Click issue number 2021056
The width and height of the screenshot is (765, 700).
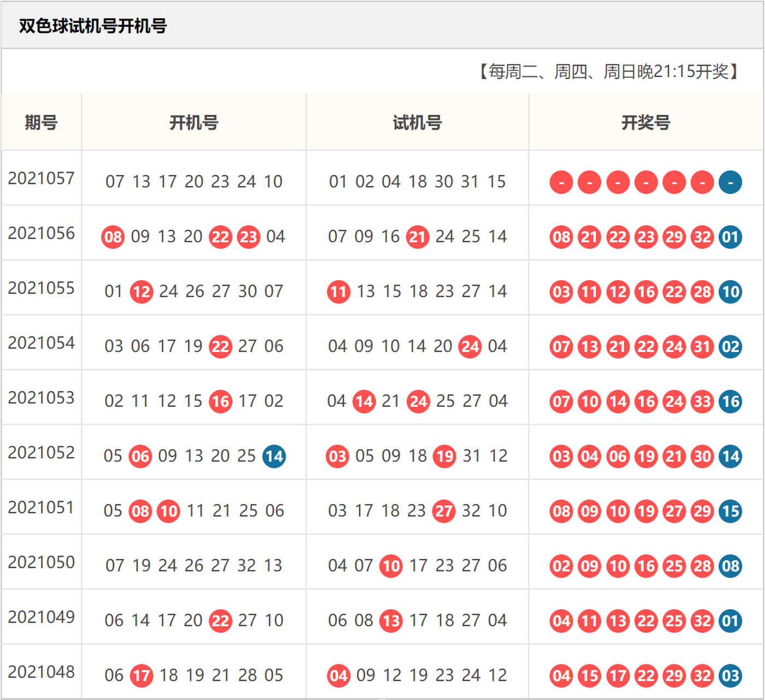coord(41,233)
